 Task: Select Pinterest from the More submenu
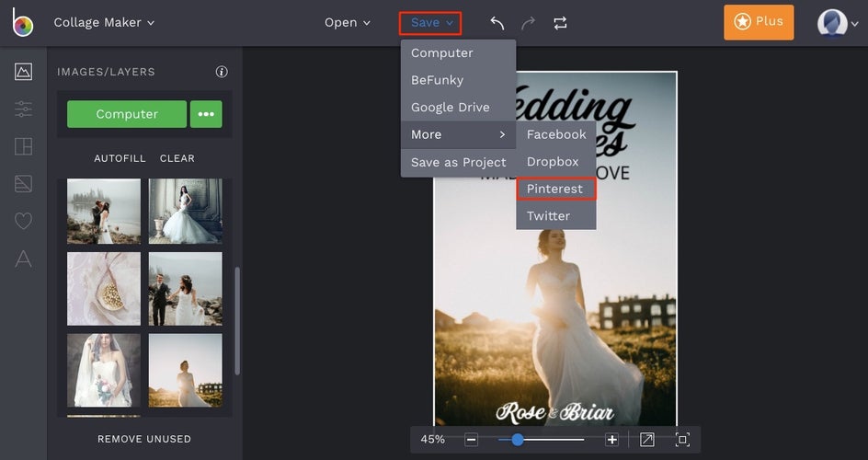(555, 189)
